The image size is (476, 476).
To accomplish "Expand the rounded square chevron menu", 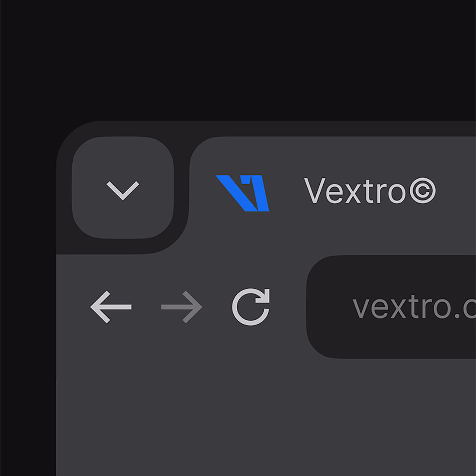I will coord(122,188).
